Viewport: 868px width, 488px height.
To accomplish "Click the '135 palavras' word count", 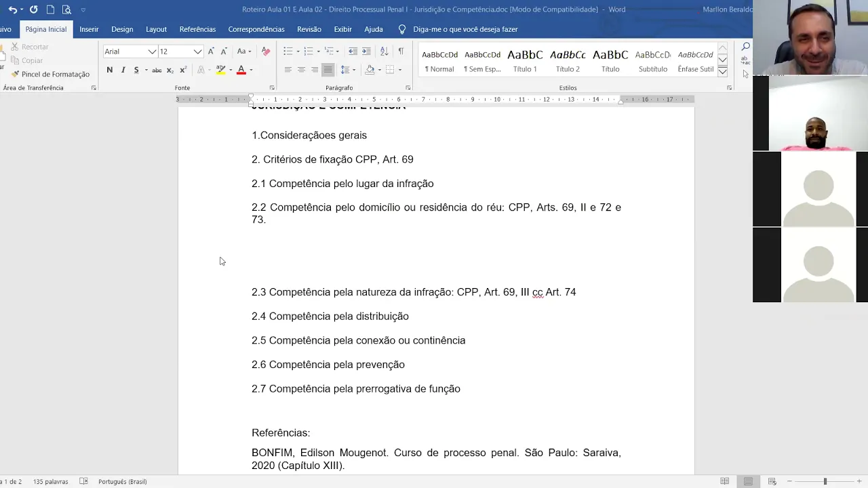I will 51,481.
